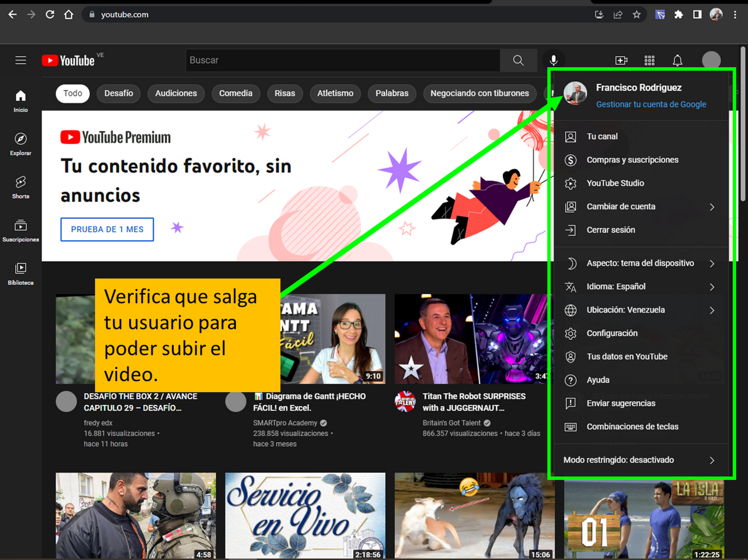Open YouTube Studio

pos(640,183)
